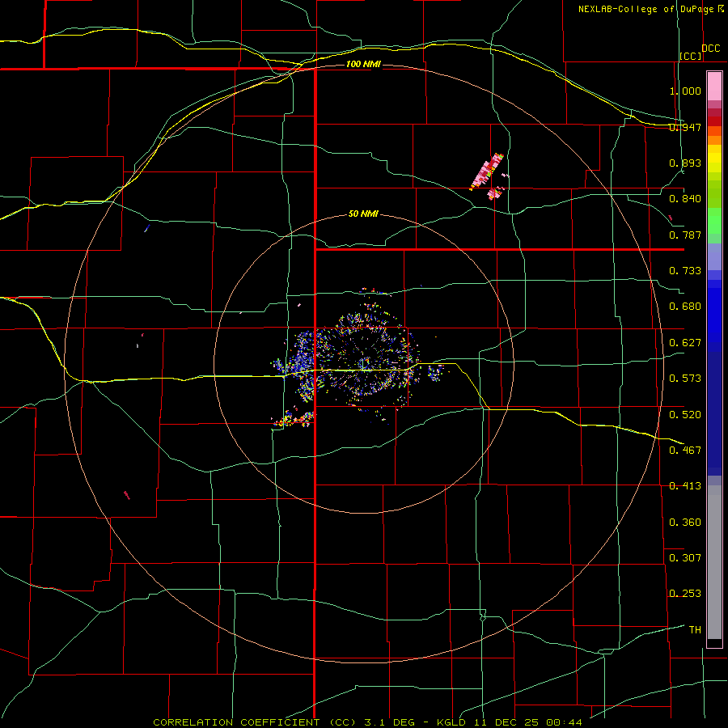
Task: Select the 0.307 scale value
Action: pyautogui.click(x=685, y=558)
